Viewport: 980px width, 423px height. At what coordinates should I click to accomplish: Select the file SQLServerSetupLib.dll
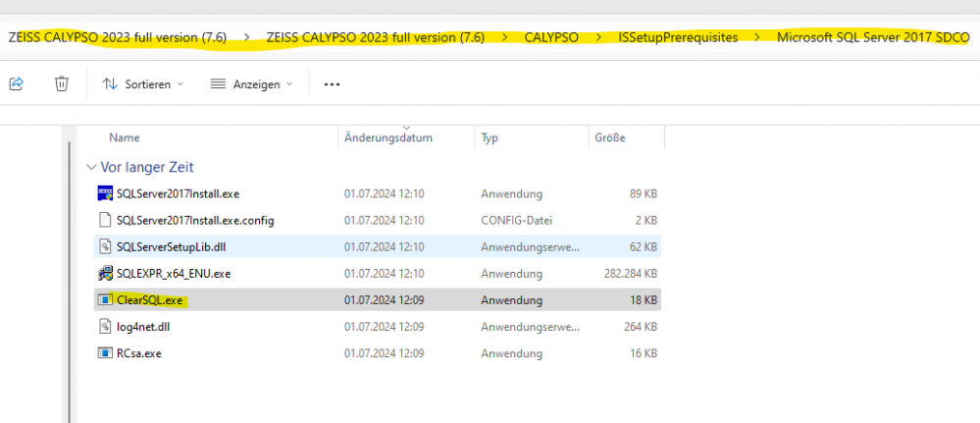(378, 246)
